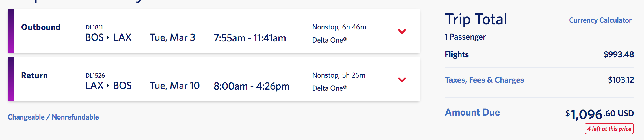Open the Changeable / Nonrefundable fare rules link
This screenshot has height=140, width=644.
(53, 117)
